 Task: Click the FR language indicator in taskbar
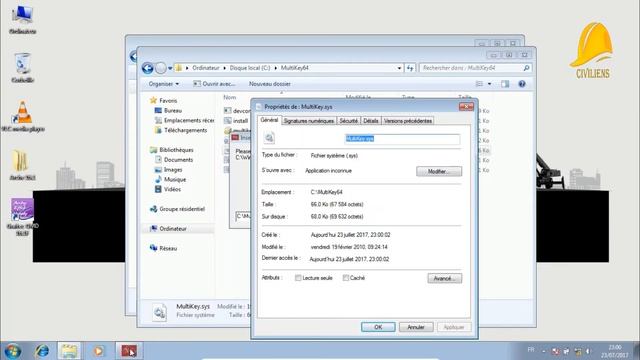coord(531,350)
